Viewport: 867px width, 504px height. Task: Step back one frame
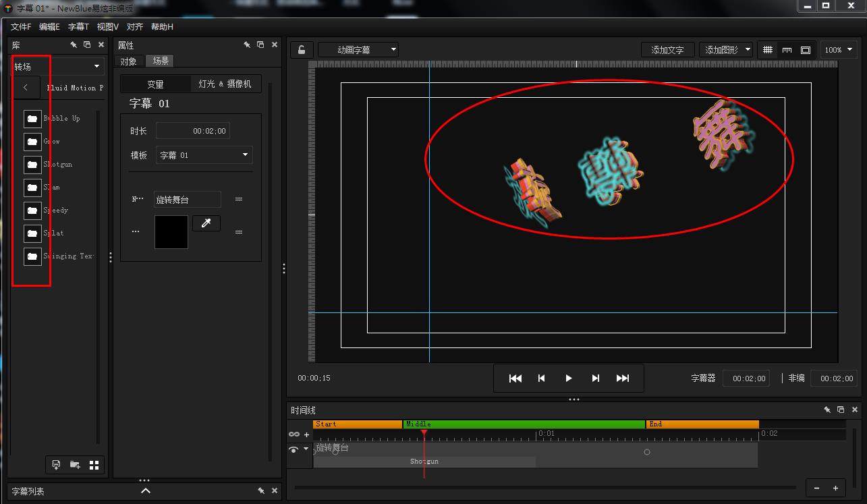pos(541,379)
